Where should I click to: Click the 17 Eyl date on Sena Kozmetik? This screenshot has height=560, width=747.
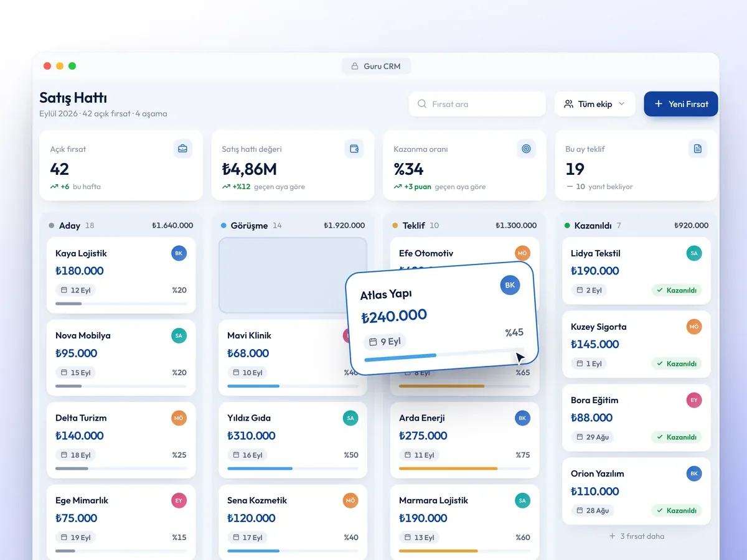click(x=247, y=537)
